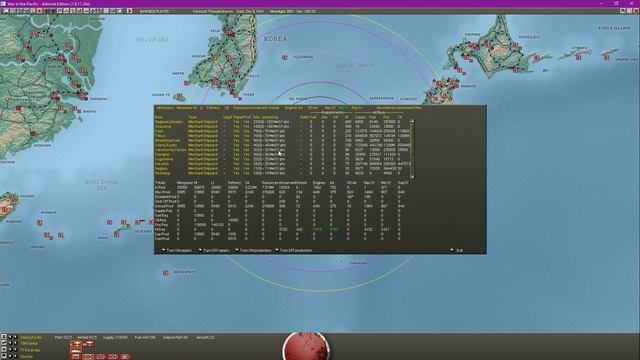Open the Shanghai base entry
Screen dimensions: 640x360
[x=162, y=155]
